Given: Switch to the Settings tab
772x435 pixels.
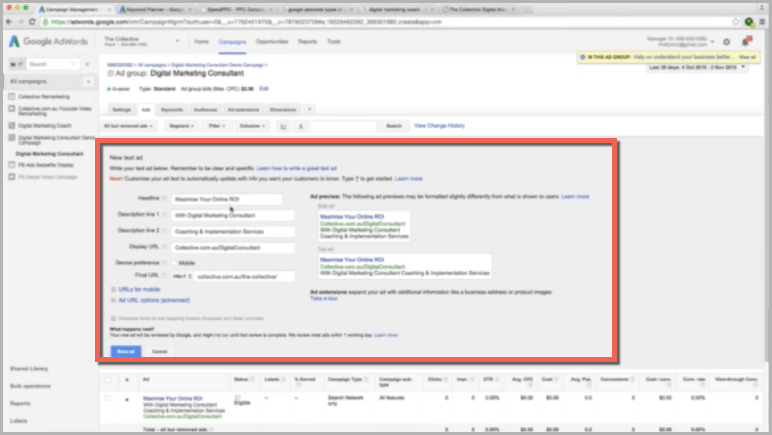Looking at the screenshot, I should click(122, 109).
